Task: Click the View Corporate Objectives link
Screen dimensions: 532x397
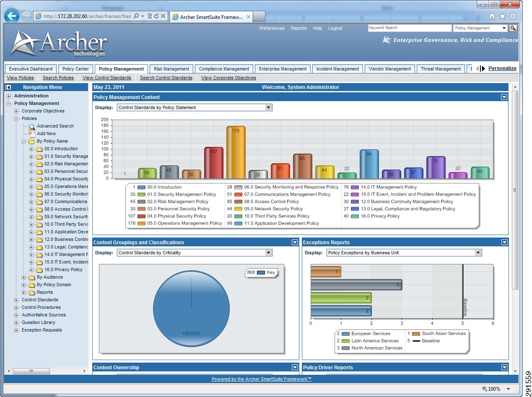Action: click(228, 78)
